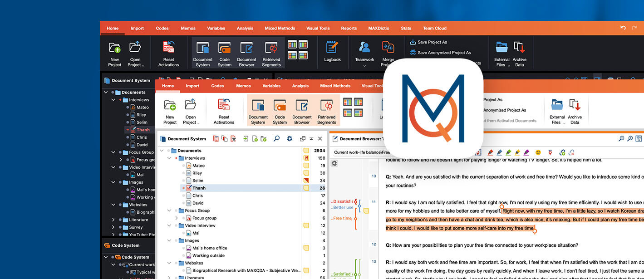
Task: Toggle Document Browser button in dark window ribbon
Action: pos(246,54)
